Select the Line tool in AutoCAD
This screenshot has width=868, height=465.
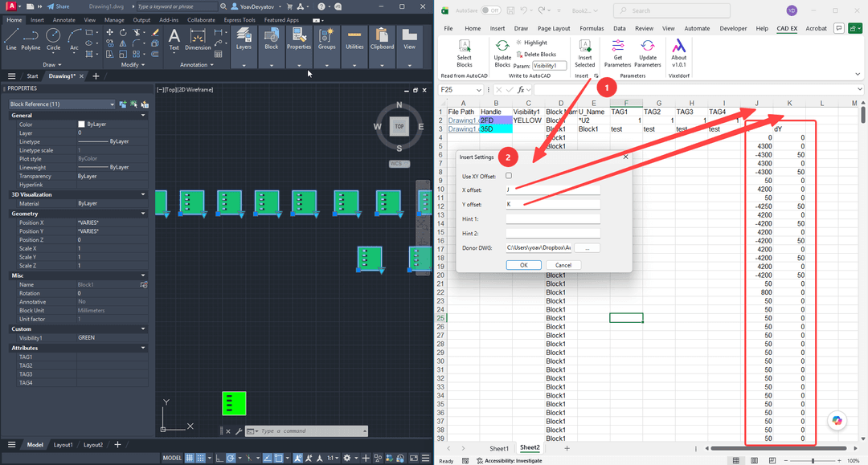(11, 40)
